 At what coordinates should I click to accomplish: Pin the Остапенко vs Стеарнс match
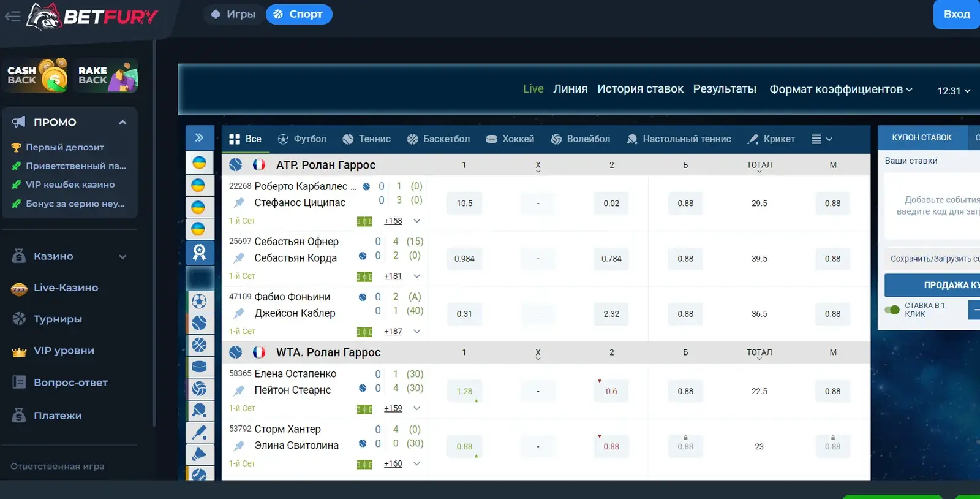point(239,390)
